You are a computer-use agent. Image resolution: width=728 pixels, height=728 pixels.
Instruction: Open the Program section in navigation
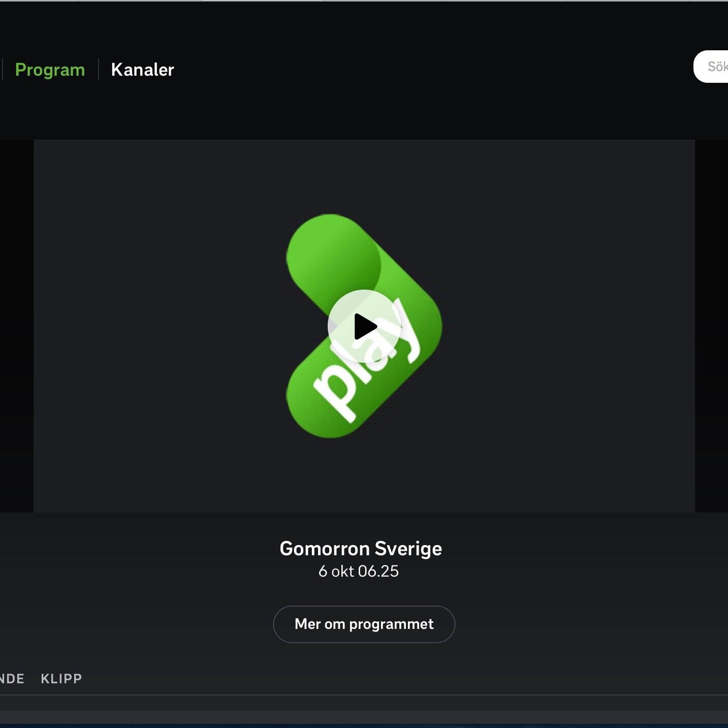(x=50, y=70)
